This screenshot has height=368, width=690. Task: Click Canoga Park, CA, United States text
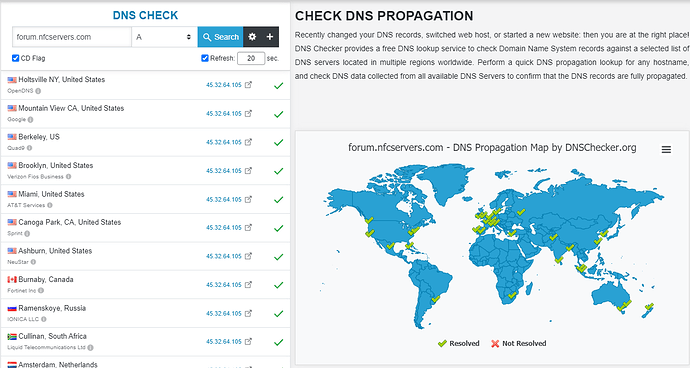(70, 222)
